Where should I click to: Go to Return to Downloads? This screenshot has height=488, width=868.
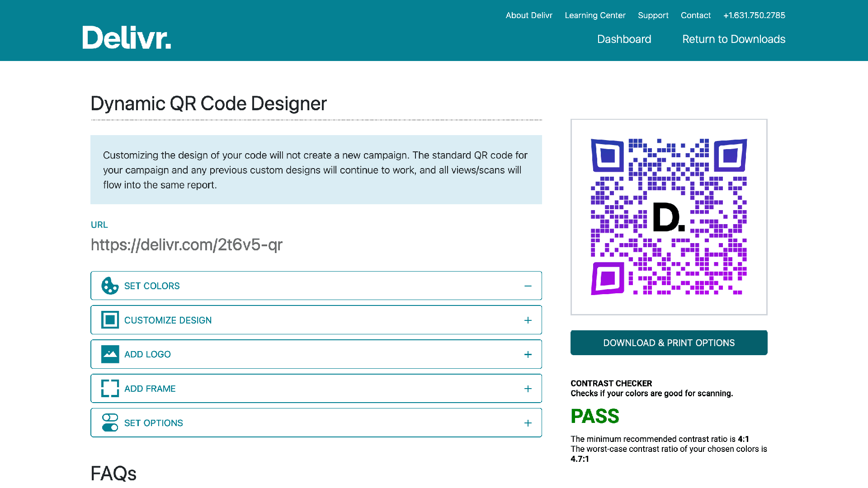(x=733, y=39)
